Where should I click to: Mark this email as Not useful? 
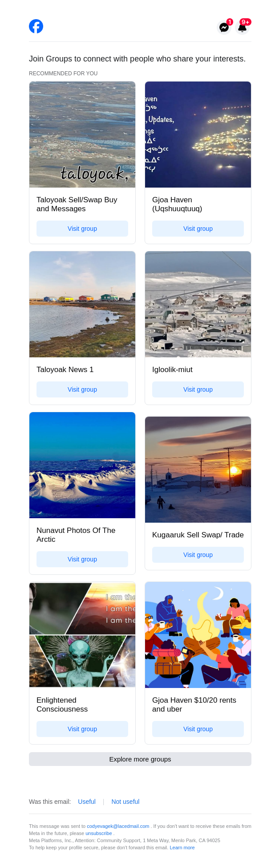point(125,802)
